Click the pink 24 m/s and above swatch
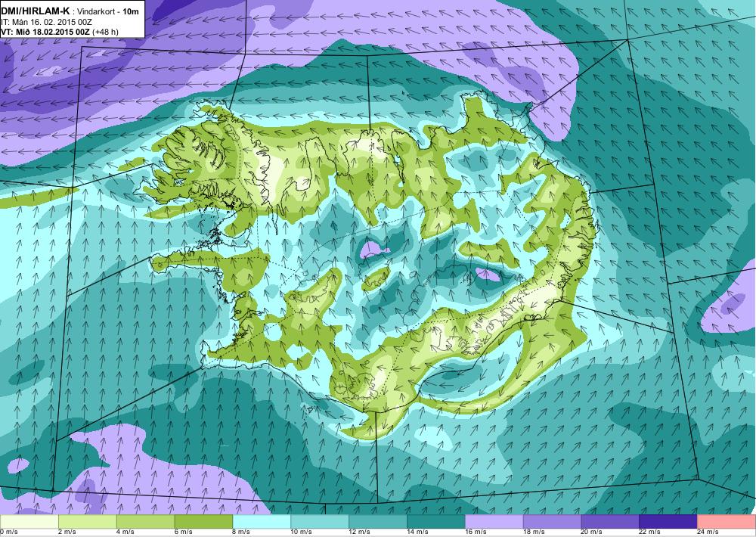 click(727, 522)
